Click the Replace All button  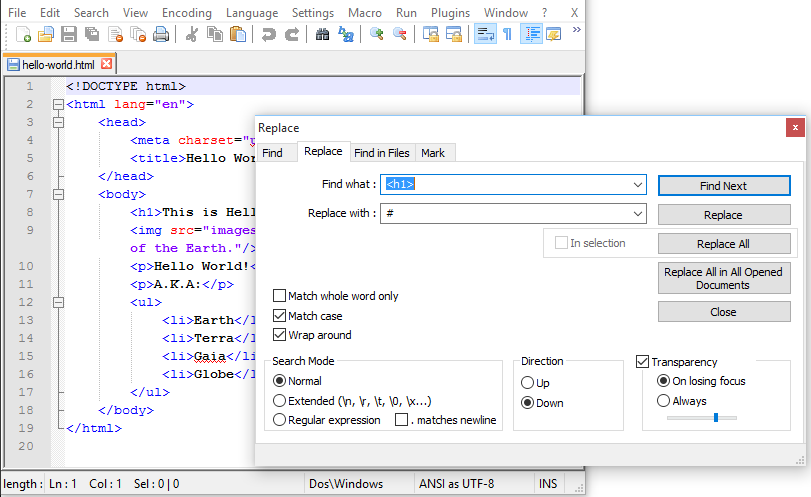(x=724, y=244)
